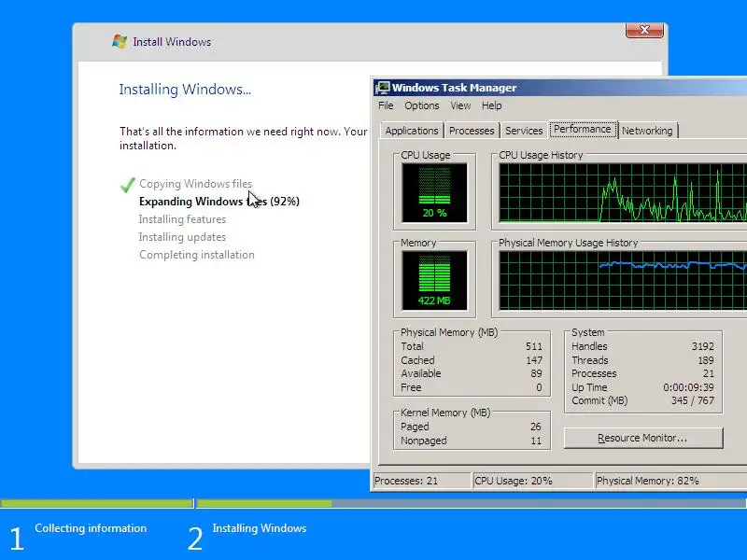
Task: Click the Windows flag icon in Install Windows
Action: point(120,41)
